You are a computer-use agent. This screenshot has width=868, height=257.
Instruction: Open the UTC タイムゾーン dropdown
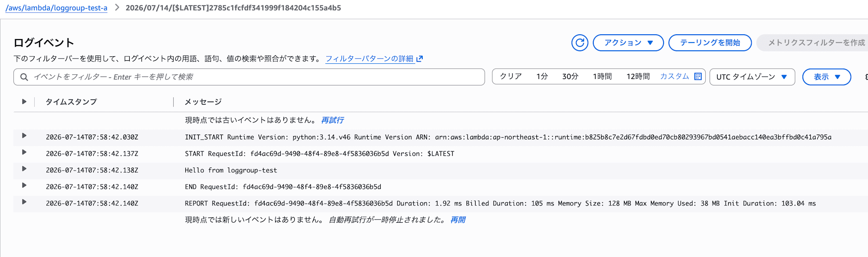point(752,77)
